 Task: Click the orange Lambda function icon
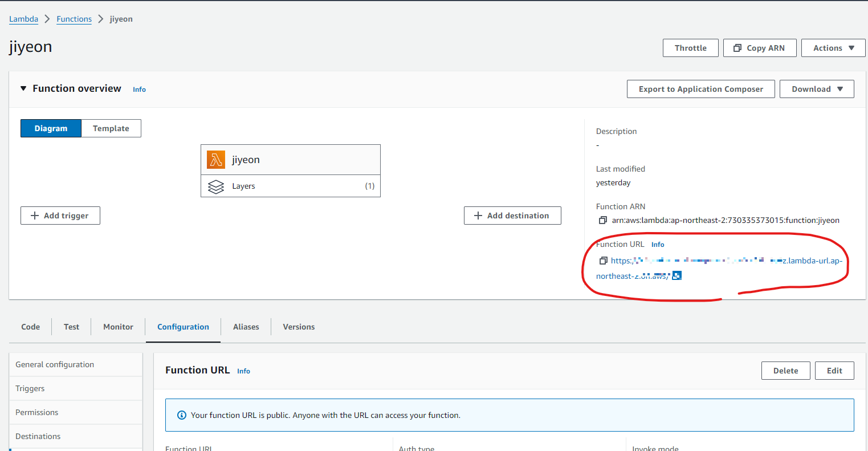pyautogui.click(x=216, y=160)
